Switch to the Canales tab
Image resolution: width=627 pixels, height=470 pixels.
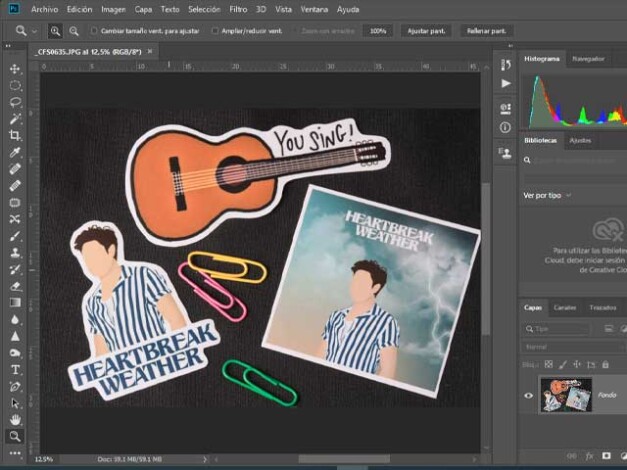click(565, 307)
